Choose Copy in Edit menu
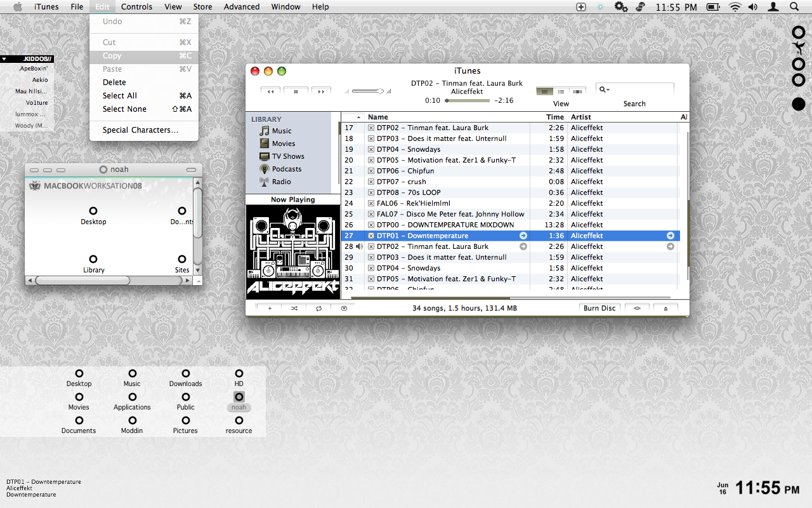The height and width of the screenshot is (508, 812). click(x=144, y=56)
